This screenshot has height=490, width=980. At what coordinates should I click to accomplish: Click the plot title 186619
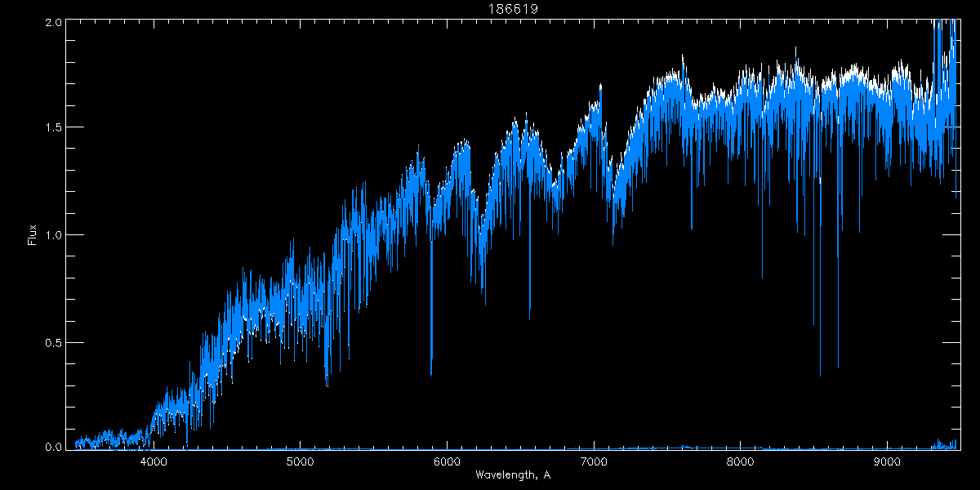pyautogui.click(x=513, y=8)
